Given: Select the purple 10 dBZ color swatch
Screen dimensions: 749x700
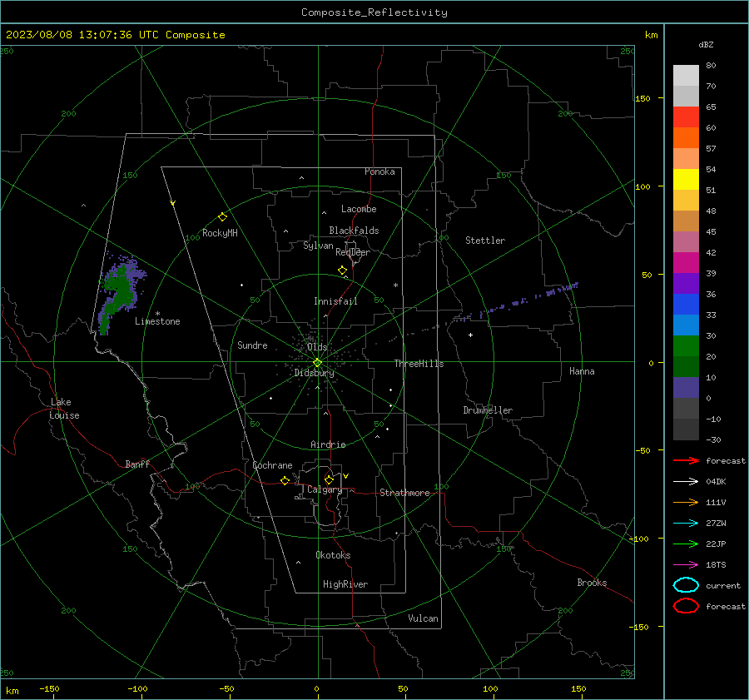Looking at the screenshot, I should click(x=686, y=388).
